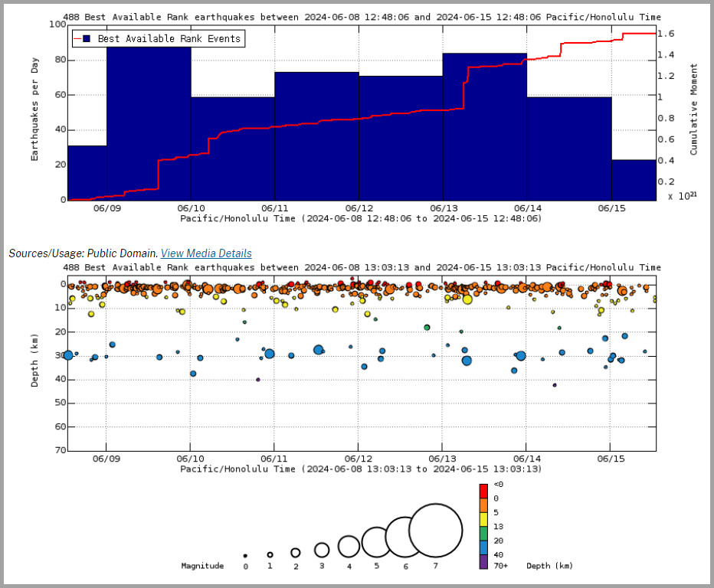Click the 'Depth (km)' vertical axis label
The width and height of the screenshot is (714, 588).
(x=34, y=361)
